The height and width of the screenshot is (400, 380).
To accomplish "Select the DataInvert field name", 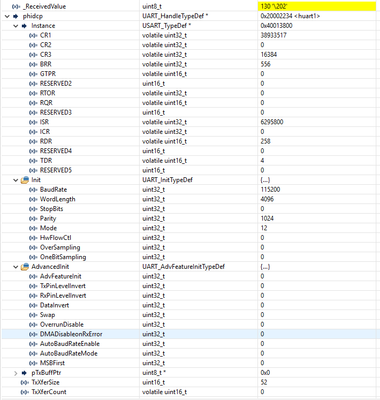I will [54, 305].
